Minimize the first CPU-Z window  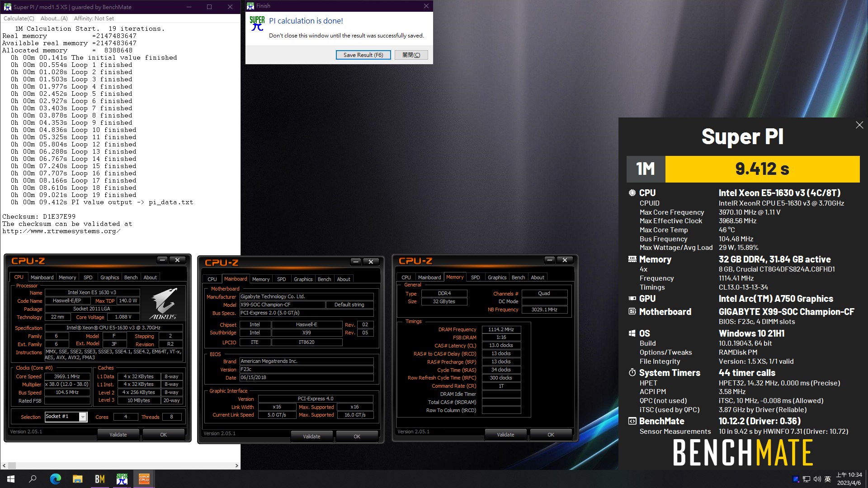tap(162, 260)
